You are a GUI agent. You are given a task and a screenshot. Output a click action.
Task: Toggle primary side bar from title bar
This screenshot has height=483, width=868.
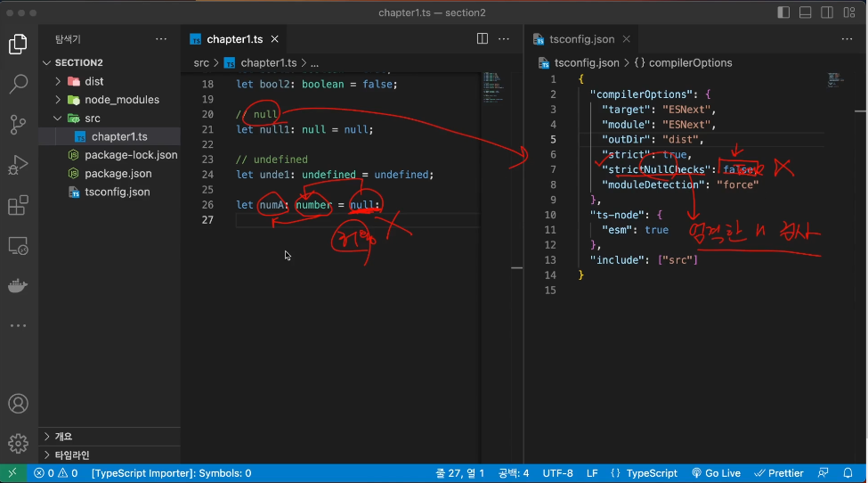click(x=783, y=12)
